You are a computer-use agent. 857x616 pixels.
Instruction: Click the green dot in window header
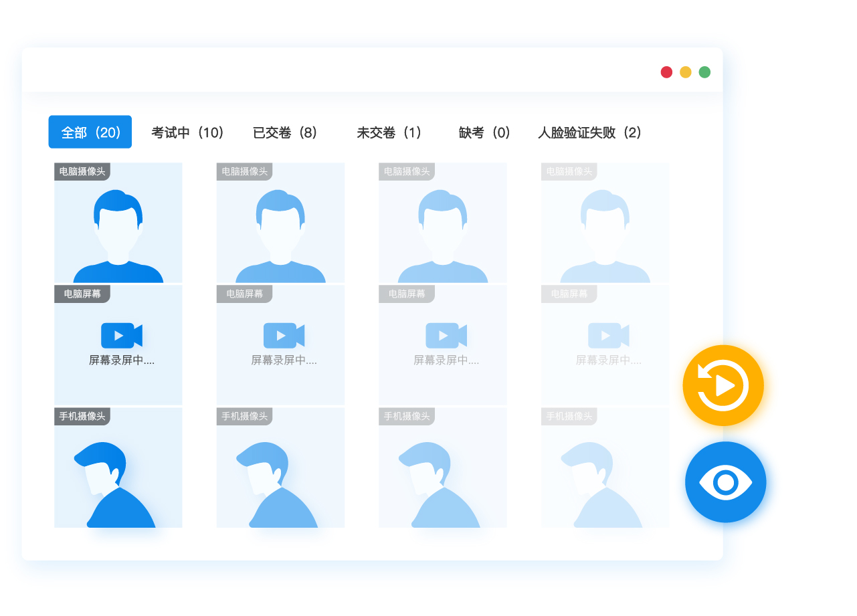click(704, 72)
